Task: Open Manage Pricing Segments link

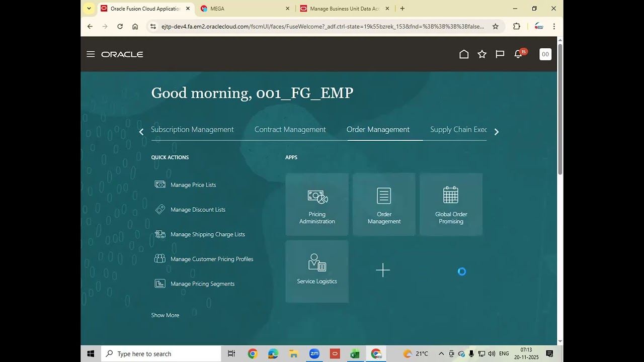Action: (202, 284)
